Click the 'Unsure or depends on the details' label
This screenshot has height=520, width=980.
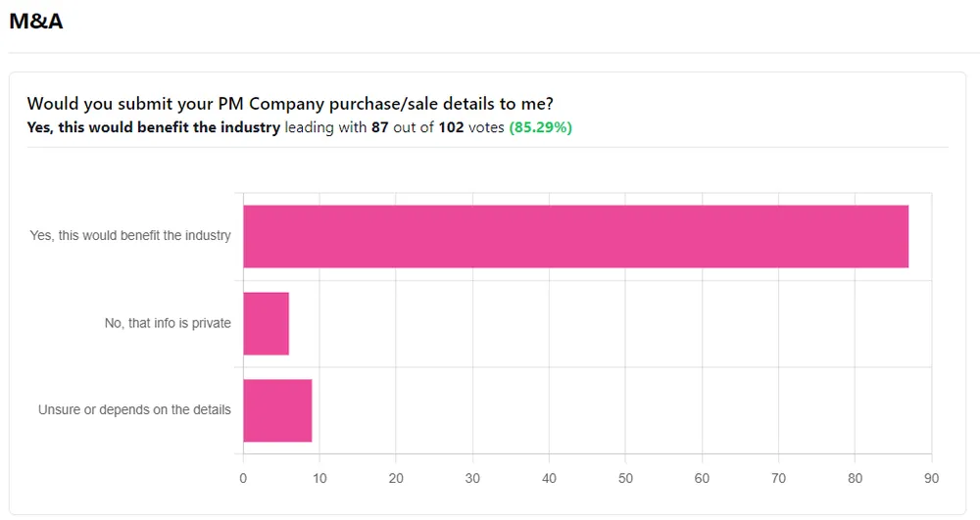coord(134,410)
